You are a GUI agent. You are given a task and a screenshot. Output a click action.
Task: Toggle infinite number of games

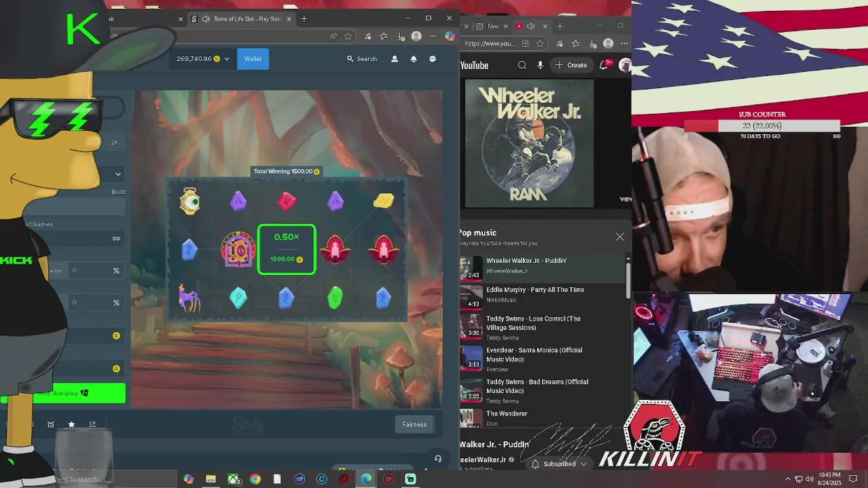tap(116, 238)
